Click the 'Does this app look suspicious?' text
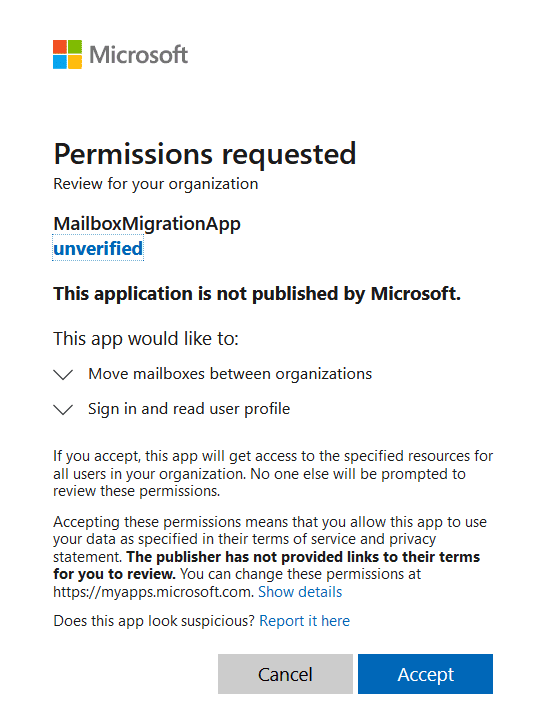 [154, 621]
